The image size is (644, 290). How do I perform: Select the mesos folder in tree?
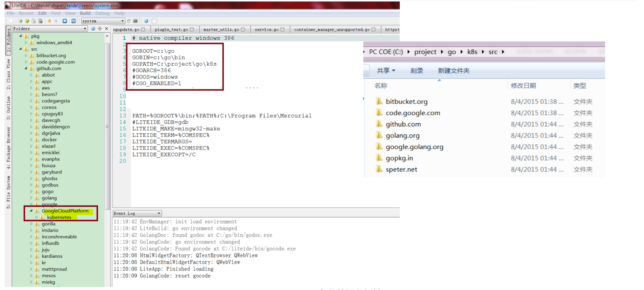(x=49, y=276)
